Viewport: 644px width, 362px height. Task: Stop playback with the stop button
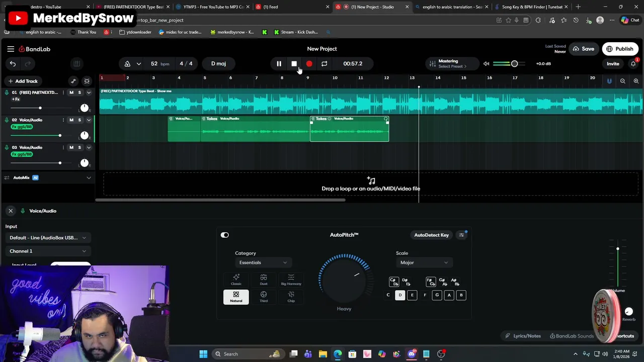pyautogui.click(x=294, y=64)
